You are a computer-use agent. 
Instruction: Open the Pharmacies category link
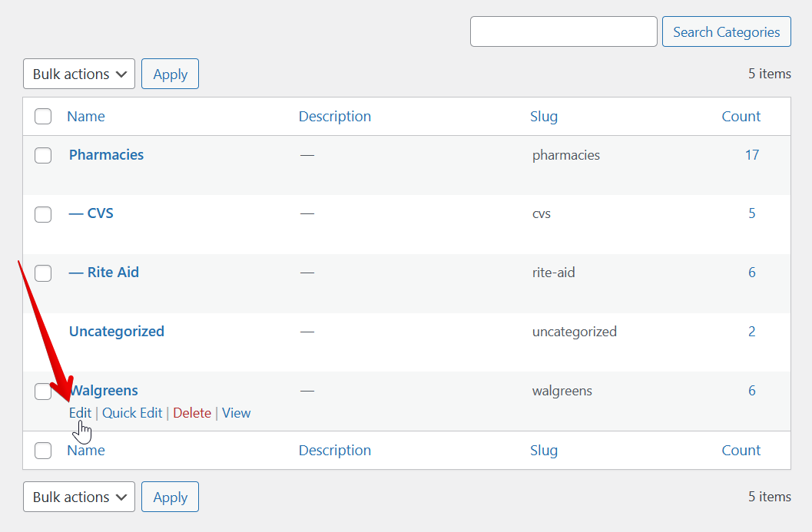(106, 155)
